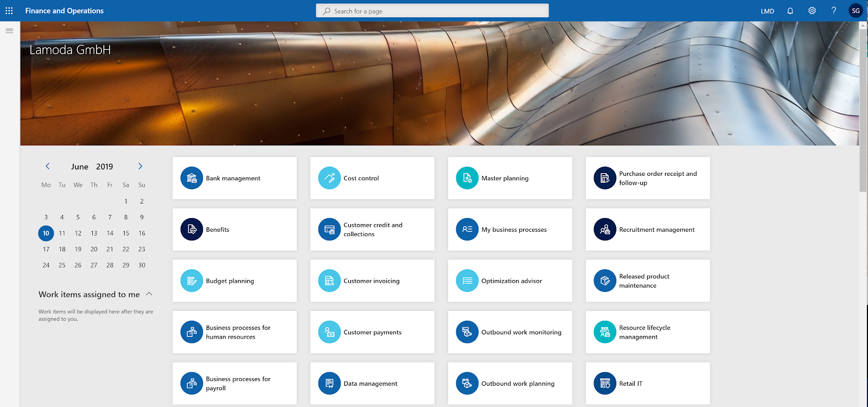Click Released product maintenance tile icon
Viewport: 868px width, 407px height.
click(605, 281)
